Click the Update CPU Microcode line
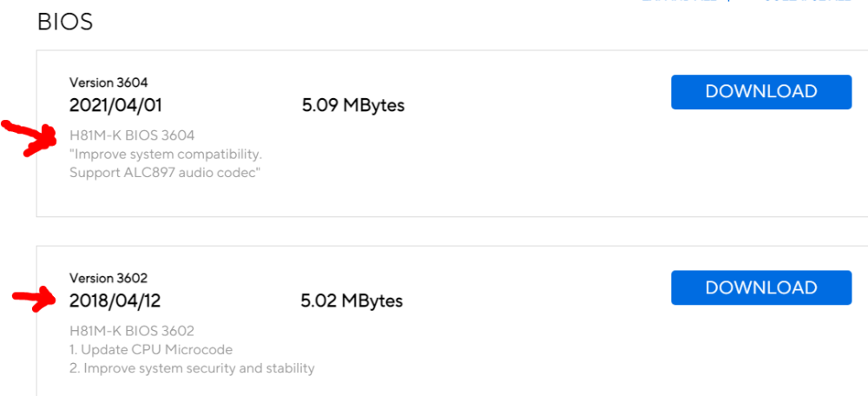Screen dimensions: 868x396 (x=151, y=350)
